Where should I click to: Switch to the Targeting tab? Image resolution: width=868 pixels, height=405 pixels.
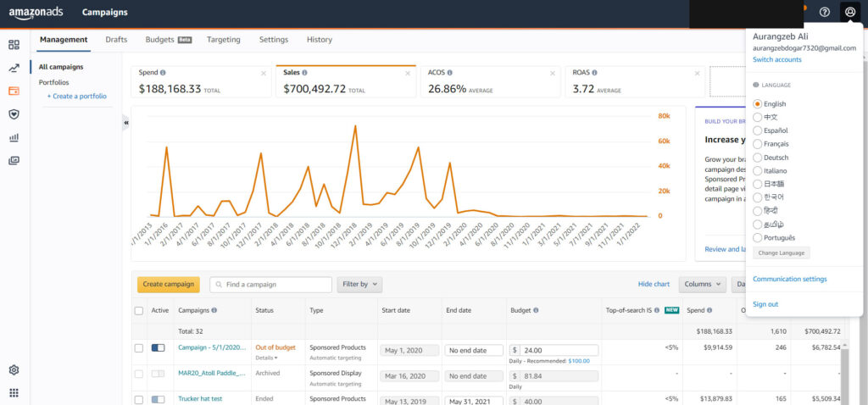pyautogui.click(x=223, y=40)
